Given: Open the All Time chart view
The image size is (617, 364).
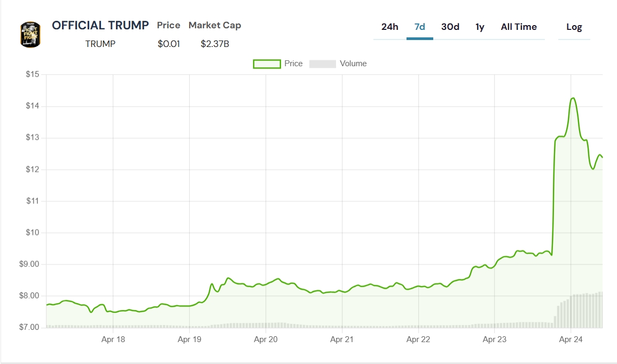Looking at the screenshot, I should point(519,27).
